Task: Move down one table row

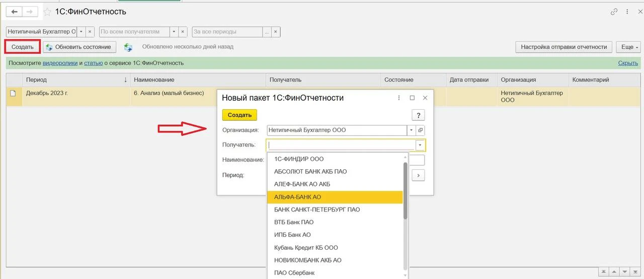Action: [624, 271]
